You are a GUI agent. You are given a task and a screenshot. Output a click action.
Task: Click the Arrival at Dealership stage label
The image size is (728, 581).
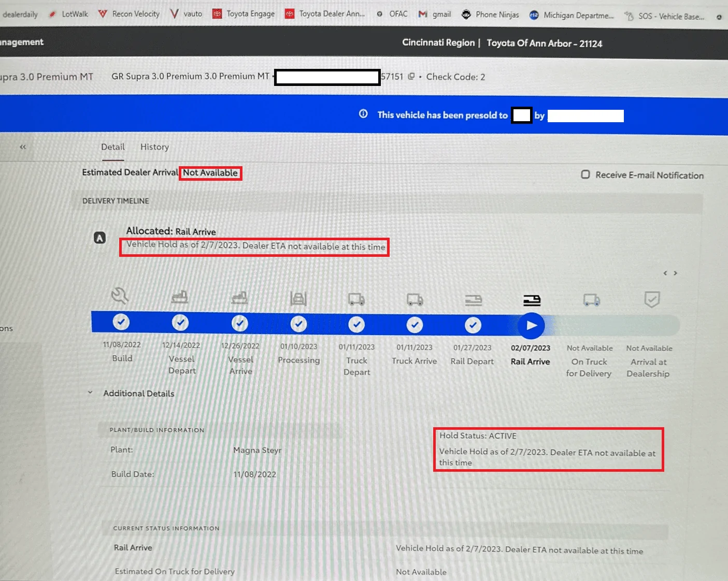pos(648,368)
